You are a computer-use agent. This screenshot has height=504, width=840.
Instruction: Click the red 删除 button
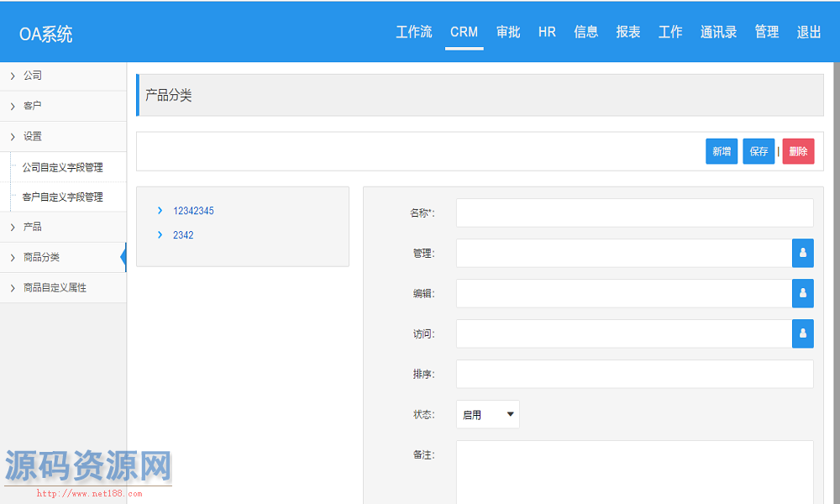(797, 151)
